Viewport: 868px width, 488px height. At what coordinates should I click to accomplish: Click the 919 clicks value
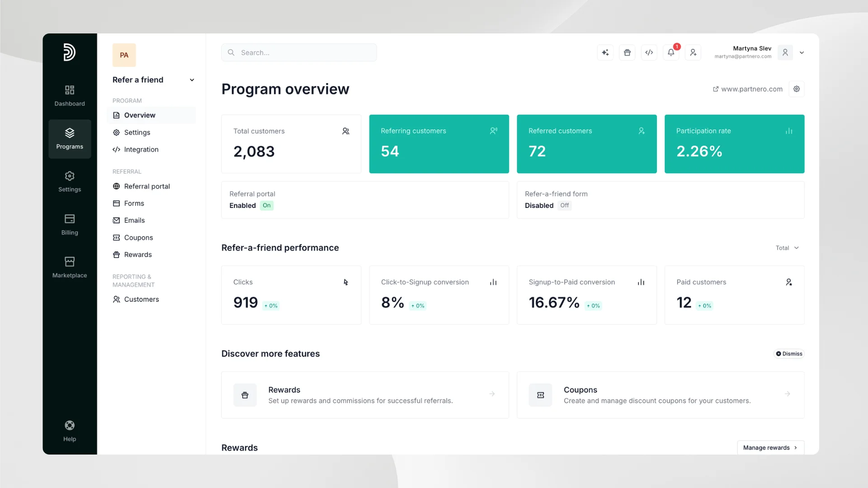pyautogui.click(x=245, y=302)
